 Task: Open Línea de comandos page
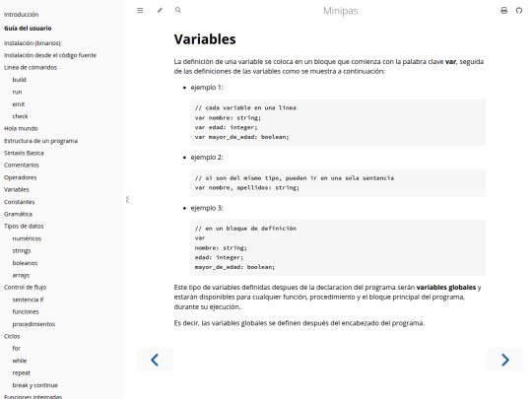tap(31, 68)
